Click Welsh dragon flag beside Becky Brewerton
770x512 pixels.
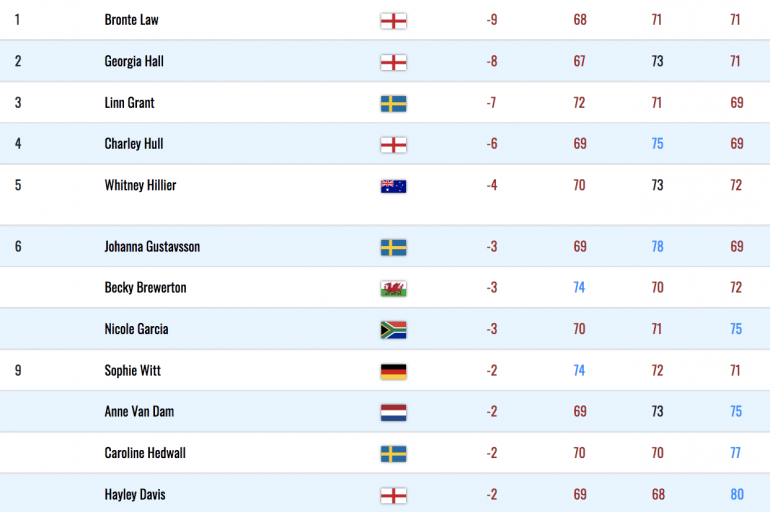point(393,289)
